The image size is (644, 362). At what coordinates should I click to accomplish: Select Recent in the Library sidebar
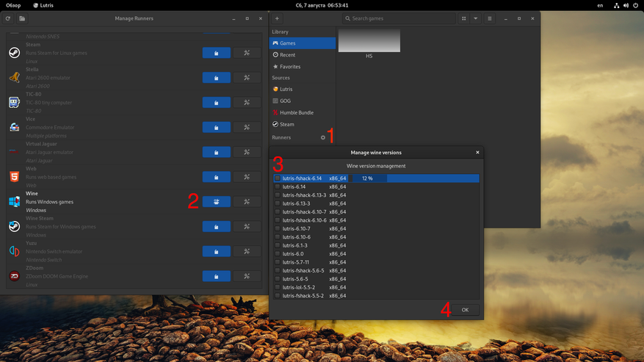coord(287,55)
